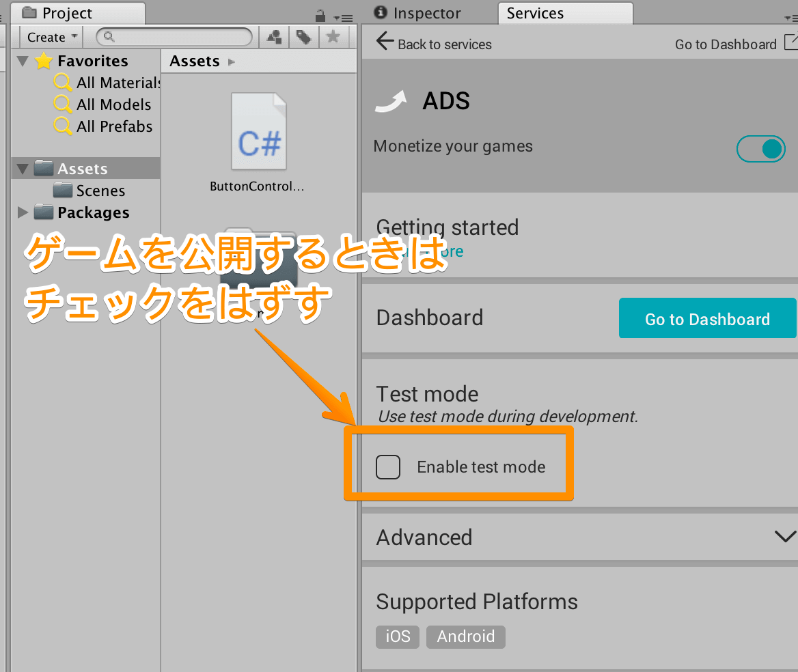This screenshot has height=672, width=798.
Task: Switch to the Inspector tab
Action: [x=417, y=13]
